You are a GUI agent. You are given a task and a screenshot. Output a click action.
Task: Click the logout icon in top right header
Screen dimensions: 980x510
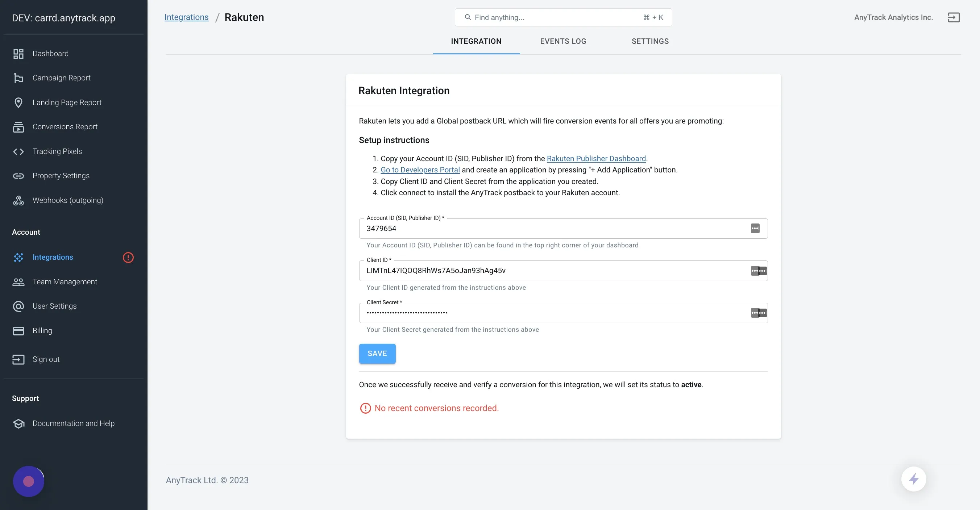tap(954, 17)
